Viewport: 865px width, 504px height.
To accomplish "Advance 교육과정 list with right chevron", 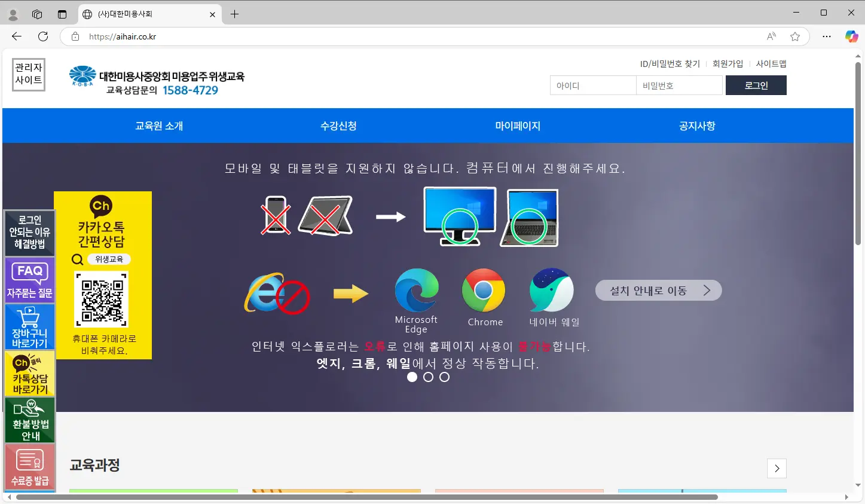I will click(777, 469).
